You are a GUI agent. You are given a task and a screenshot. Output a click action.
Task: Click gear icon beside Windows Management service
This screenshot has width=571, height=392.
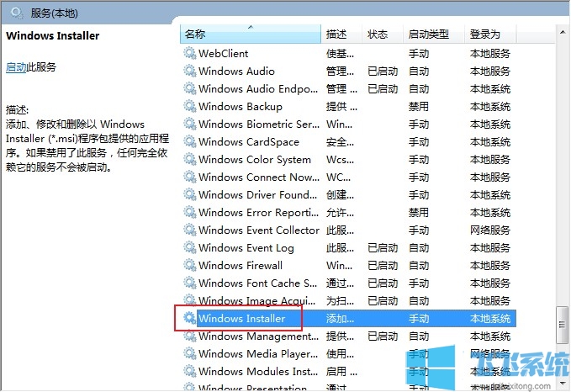(x=190, y=336)
